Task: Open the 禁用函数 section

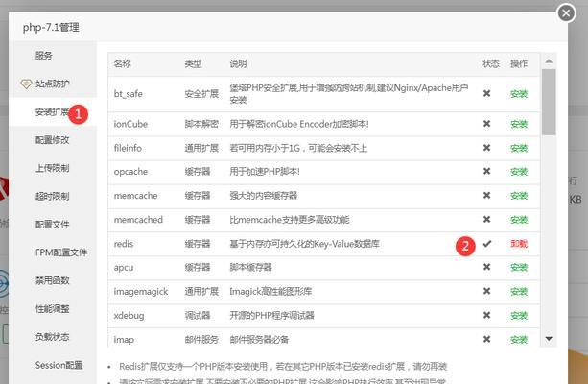Action: (53, 280)
